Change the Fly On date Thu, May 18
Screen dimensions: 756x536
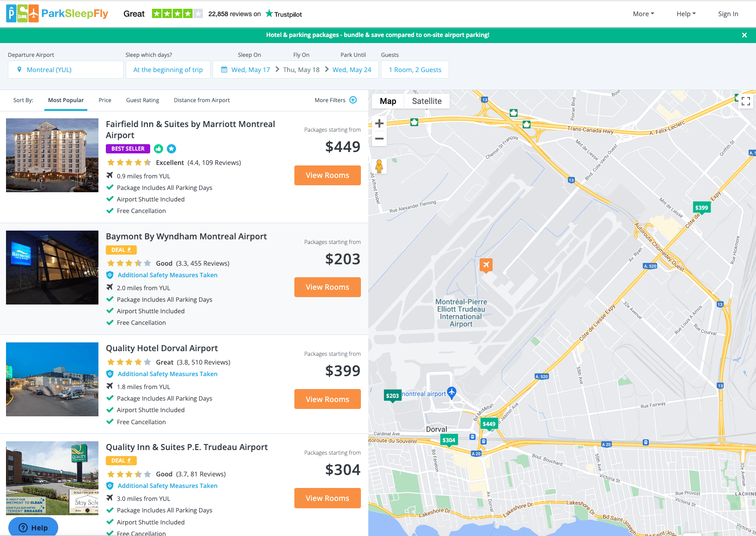pyautogui.click(x=301, y=70)
